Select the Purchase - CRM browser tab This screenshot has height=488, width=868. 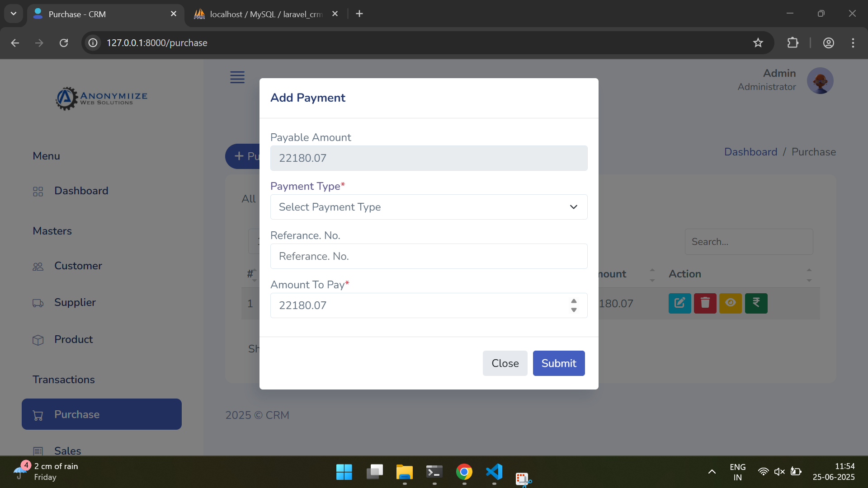[x=106, y=14]
